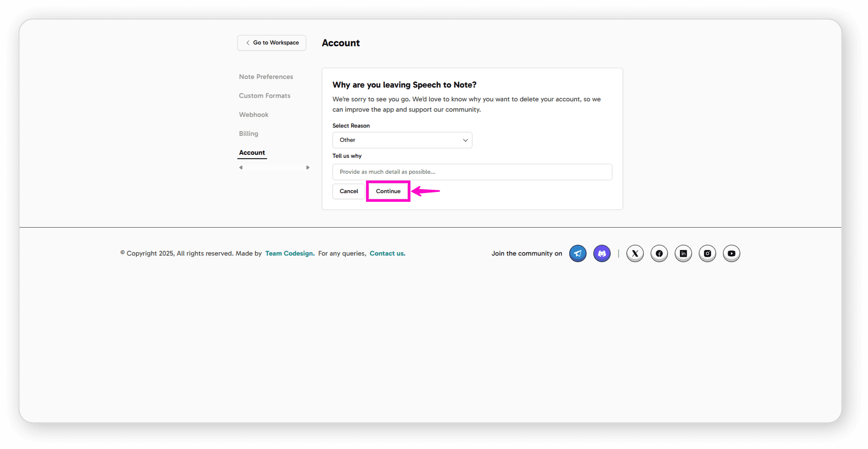
Task: Open the Telegram community icon
Action: tap(577, 253)
